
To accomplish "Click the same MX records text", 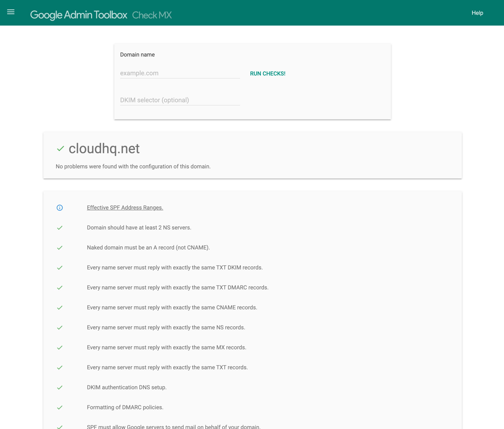I will (x=167, y=347).
